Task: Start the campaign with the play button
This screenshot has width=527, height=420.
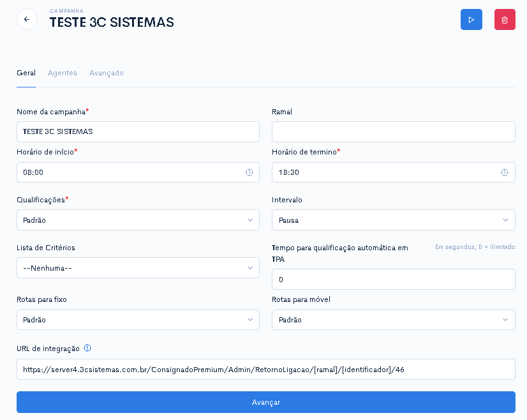Action: coord(471,20)
